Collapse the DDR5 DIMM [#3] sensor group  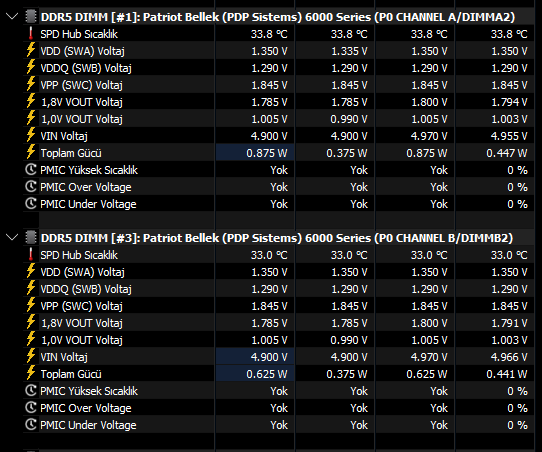click(x=12, y=237)
